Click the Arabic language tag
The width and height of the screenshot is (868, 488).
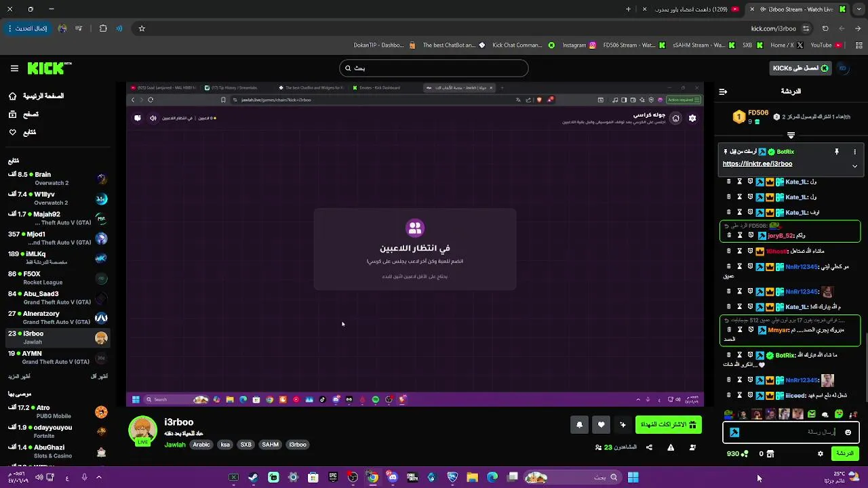pos(201,445)
